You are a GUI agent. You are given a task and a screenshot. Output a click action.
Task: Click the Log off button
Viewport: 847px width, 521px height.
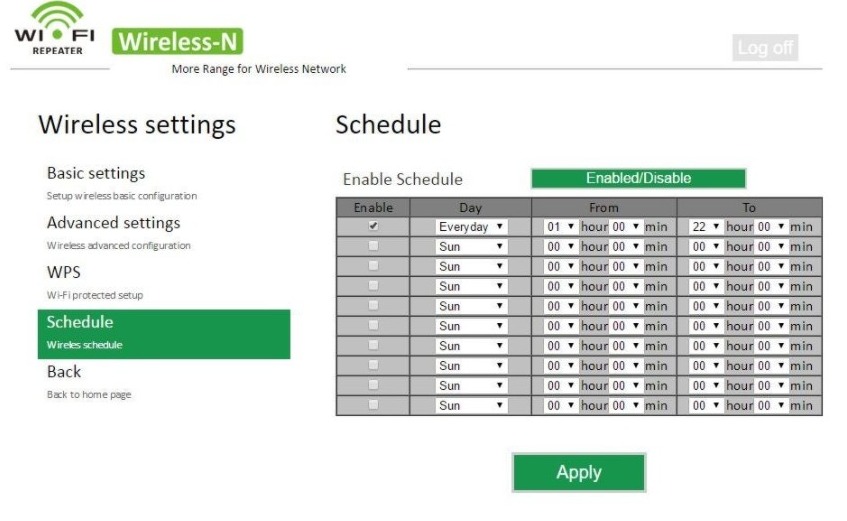[x=765, y=47]
